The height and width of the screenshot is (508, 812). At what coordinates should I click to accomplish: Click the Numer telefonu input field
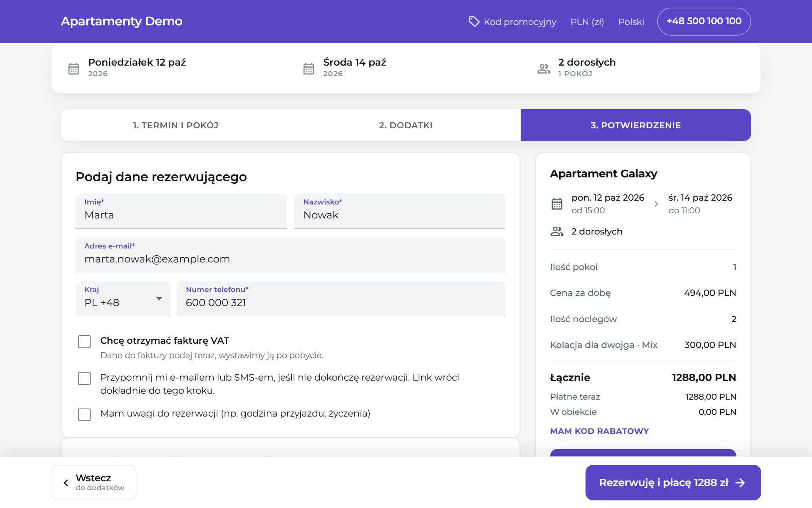(341, 299)
